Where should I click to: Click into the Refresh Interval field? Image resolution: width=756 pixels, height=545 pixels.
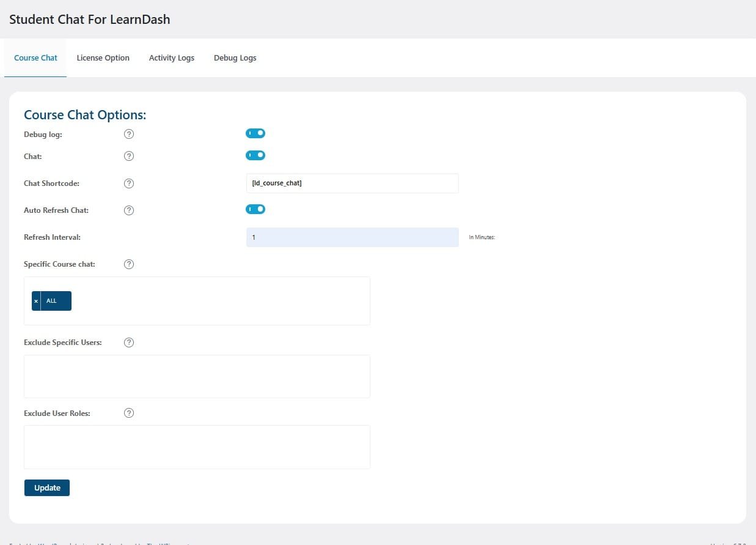click(352, 237)
